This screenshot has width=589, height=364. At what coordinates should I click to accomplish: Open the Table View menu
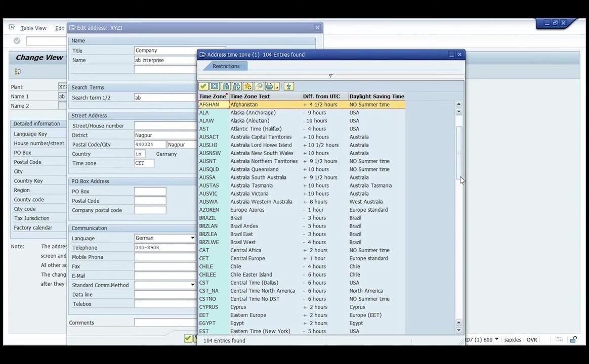click(x=33, y=28)
